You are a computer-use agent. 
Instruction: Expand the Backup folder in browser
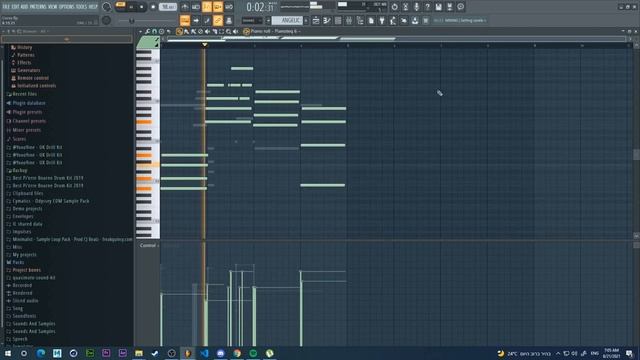tap(20, 171)
